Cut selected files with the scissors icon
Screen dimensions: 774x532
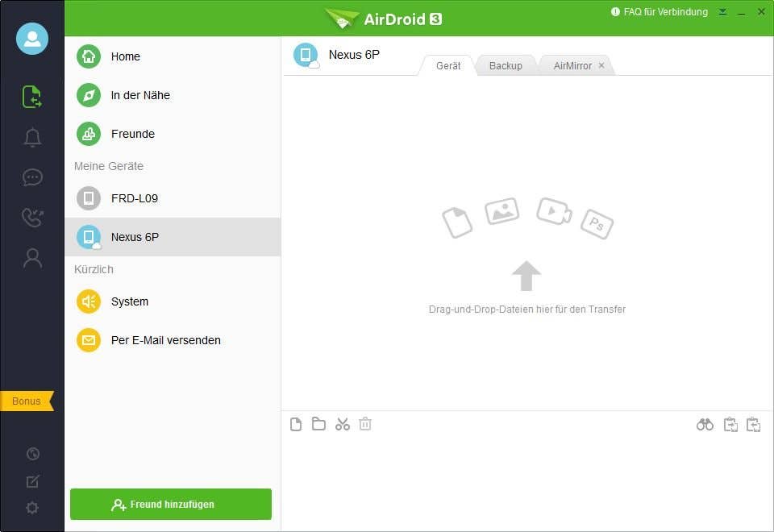342,424
